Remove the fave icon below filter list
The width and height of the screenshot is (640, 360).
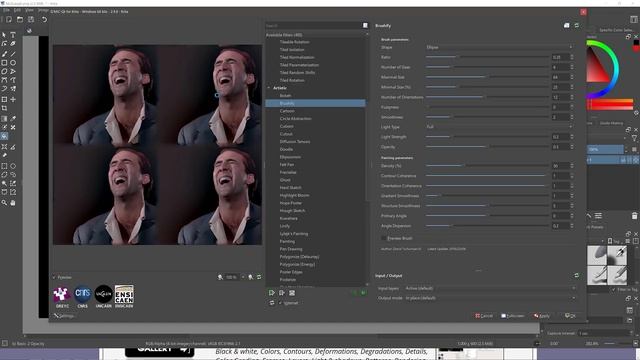[x=282, y=293]
